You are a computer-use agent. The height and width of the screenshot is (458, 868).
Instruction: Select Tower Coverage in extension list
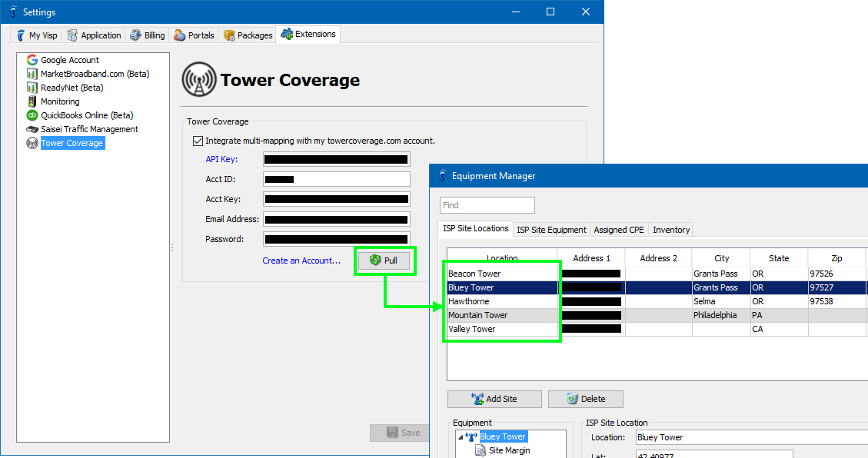coord(72,143)
